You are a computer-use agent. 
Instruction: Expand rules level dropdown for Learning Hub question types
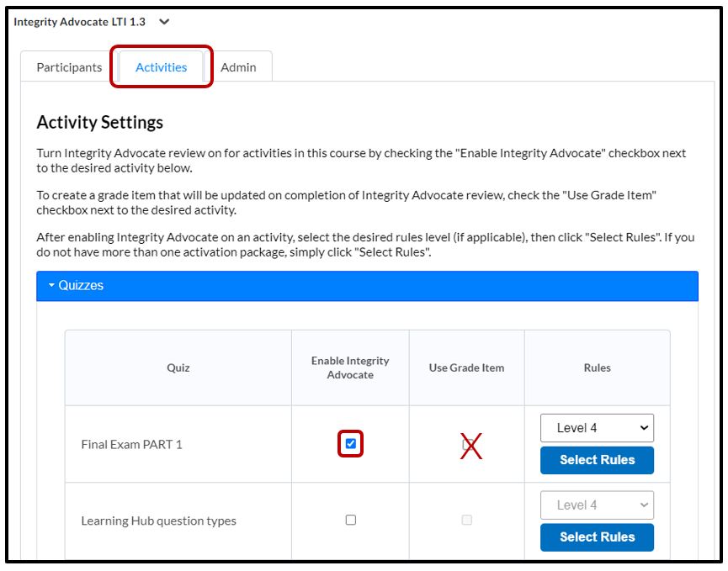(597, 505)
